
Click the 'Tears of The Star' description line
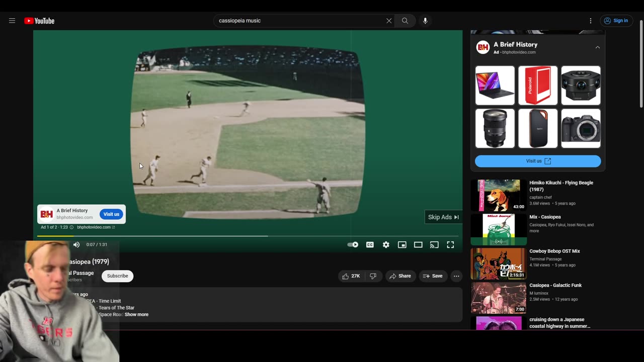coord(116,308)
